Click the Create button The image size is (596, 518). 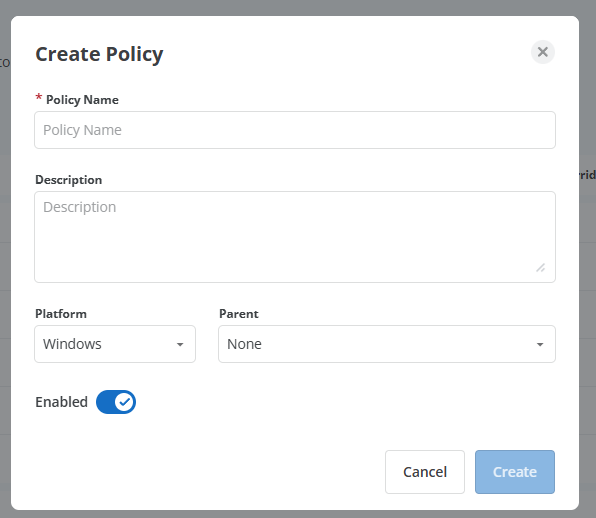(x=515, y=472)
